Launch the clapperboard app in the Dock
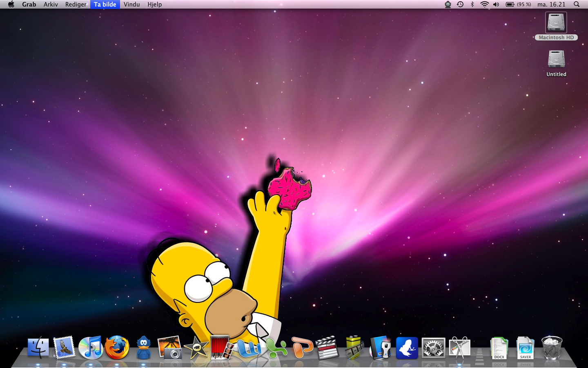The image size is (588, 368). click(x=327, y=348)
